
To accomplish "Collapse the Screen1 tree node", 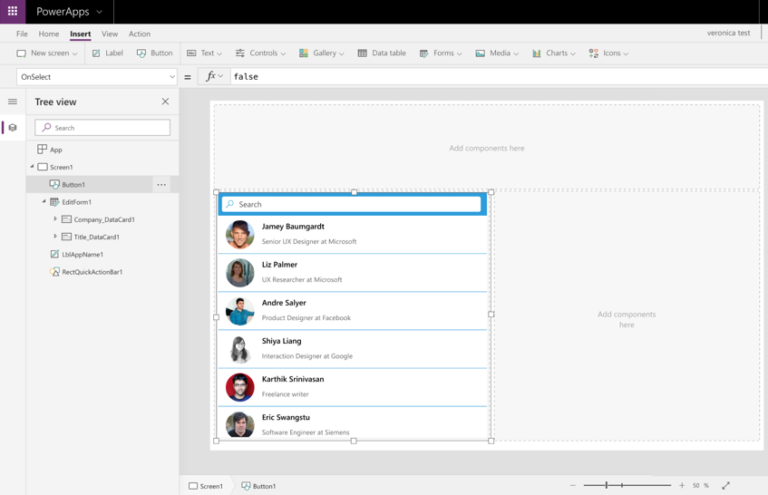I will 32,166.
